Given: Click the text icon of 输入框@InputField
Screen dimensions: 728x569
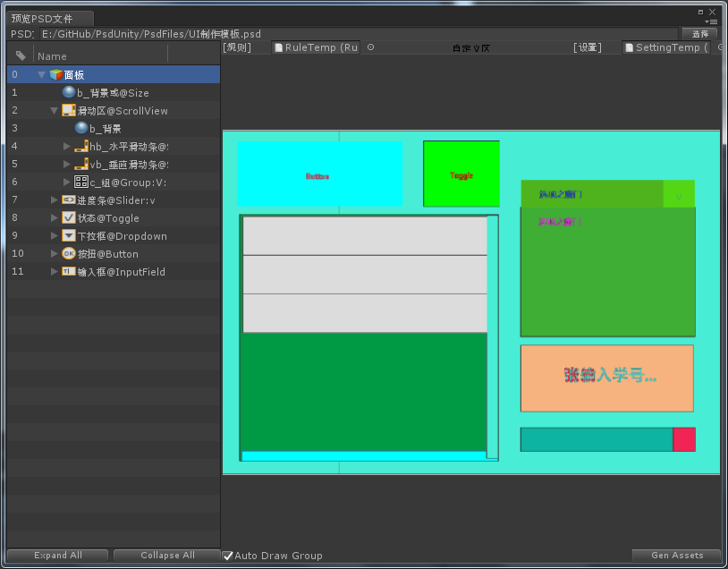Looking at the screenshot, I should click(x=69, y=272).
